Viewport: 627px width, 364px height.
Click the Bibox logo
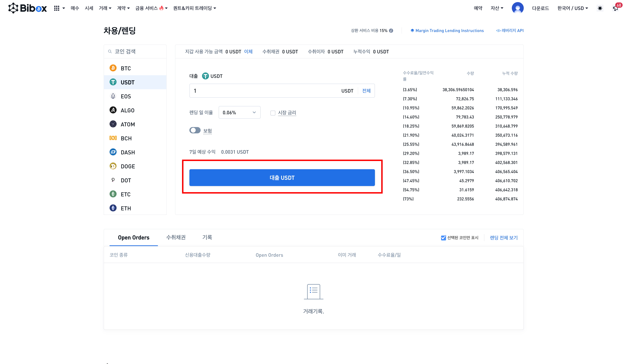point(27,8)
